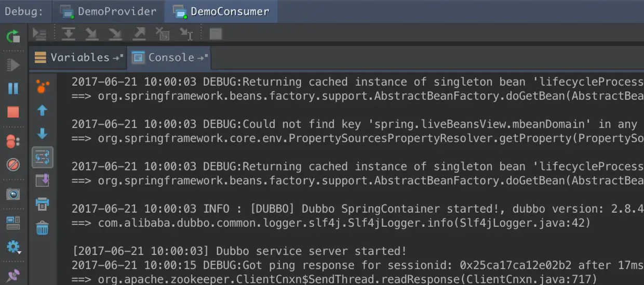Click the Console tab layout arrow
Viewport: 644px width, 285px height.
pos(203,57)
